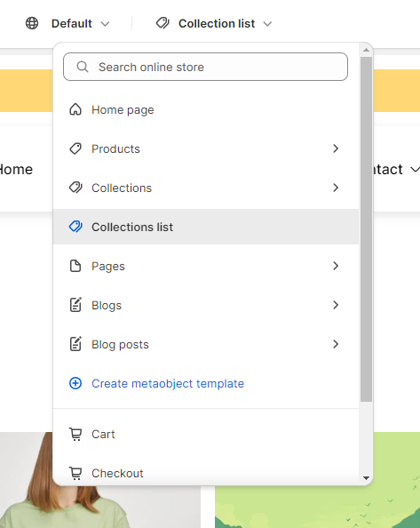Viewport: 420px width, 528px height.
Task: Click the Products tag icon
Action: (x=75, y=148)
